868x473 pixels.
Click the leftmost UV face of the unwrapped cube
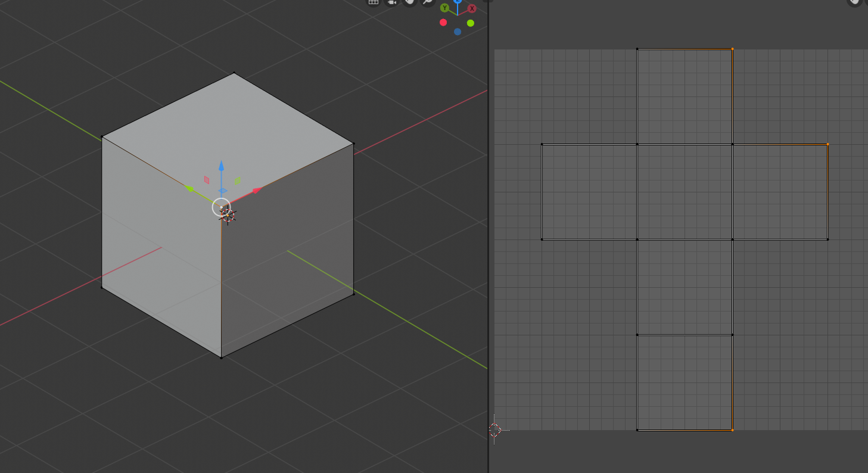[x=590, y=191]
